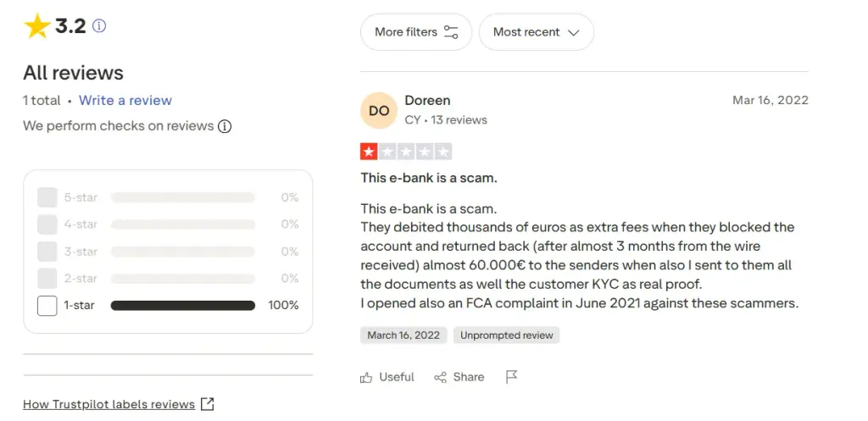Click the Share icon under the review

pyautogui.click(x=440, y=377)
